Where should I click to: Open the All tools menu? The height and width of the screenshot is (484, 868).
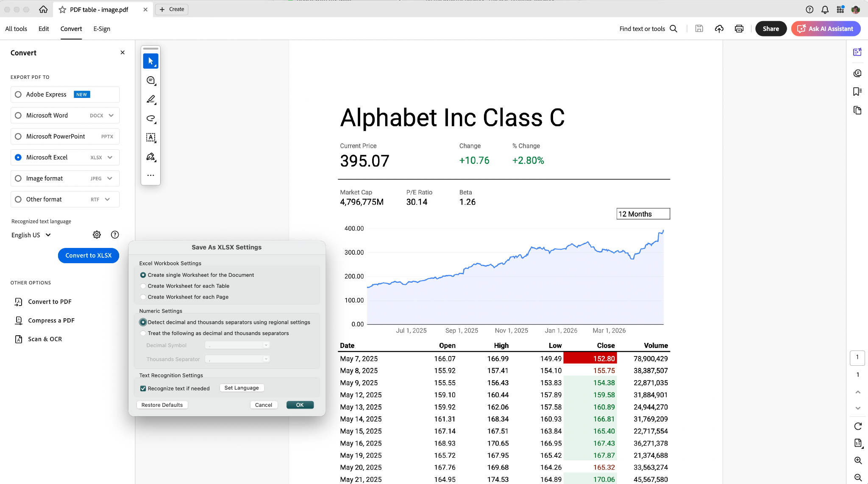pos(16,29)
